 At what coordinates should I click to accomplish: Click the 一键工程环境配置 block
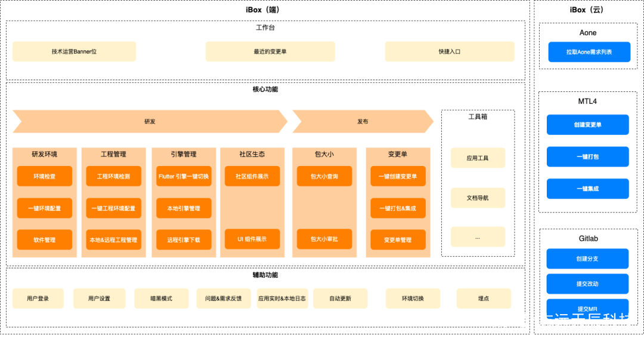click(113, 208)
